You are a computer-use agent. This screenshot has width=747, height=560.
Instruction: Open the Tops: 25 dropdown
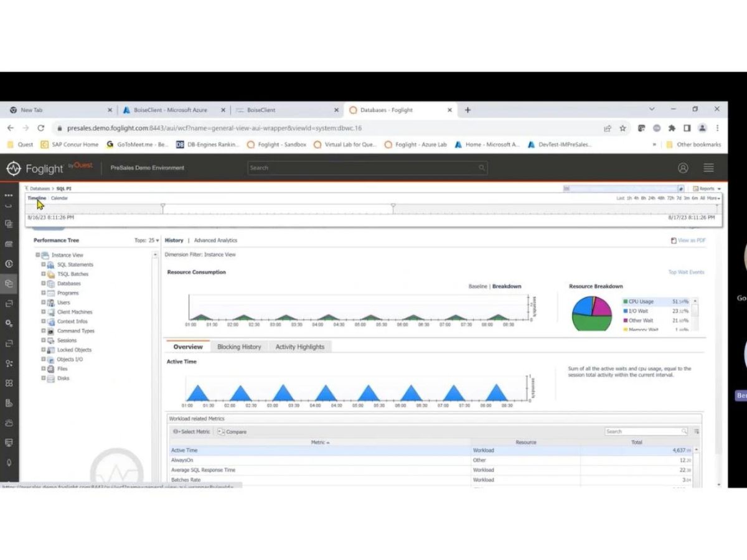147,240
